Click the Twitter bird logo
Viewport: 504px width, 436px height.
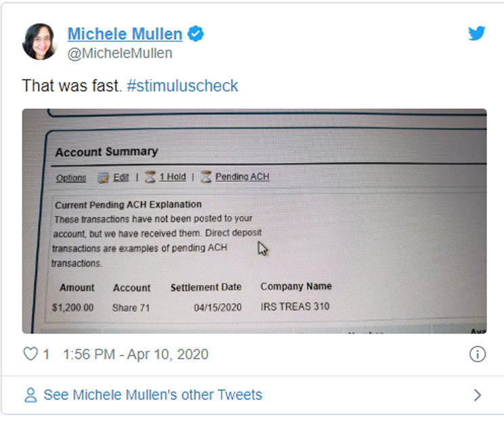477,33
